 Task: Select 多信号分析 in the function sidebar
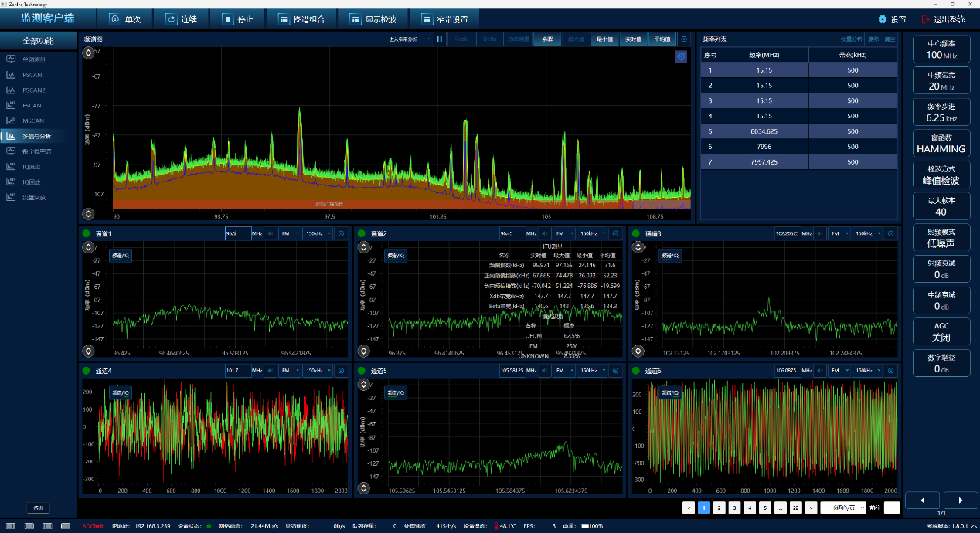pos(39,136)
